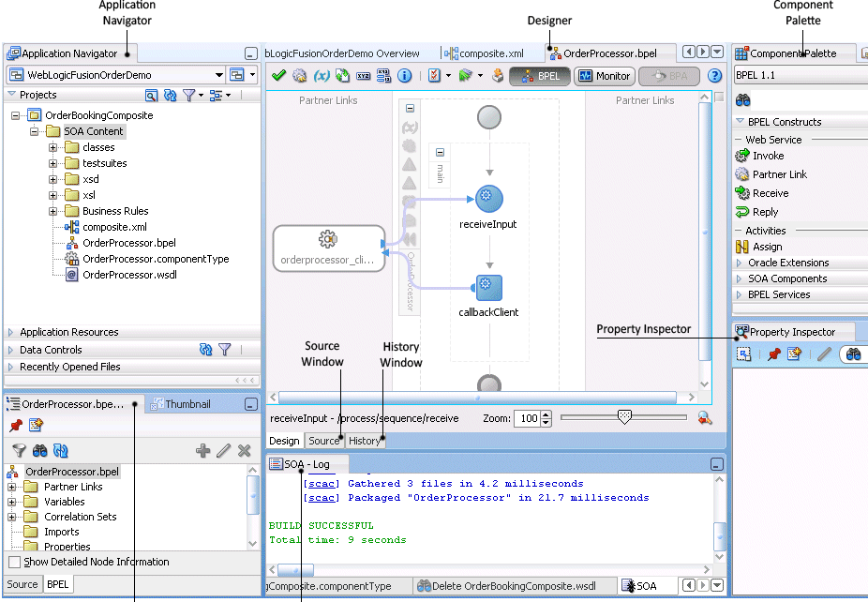
Task: Expand the classes folder
Action: pos(52,147)
